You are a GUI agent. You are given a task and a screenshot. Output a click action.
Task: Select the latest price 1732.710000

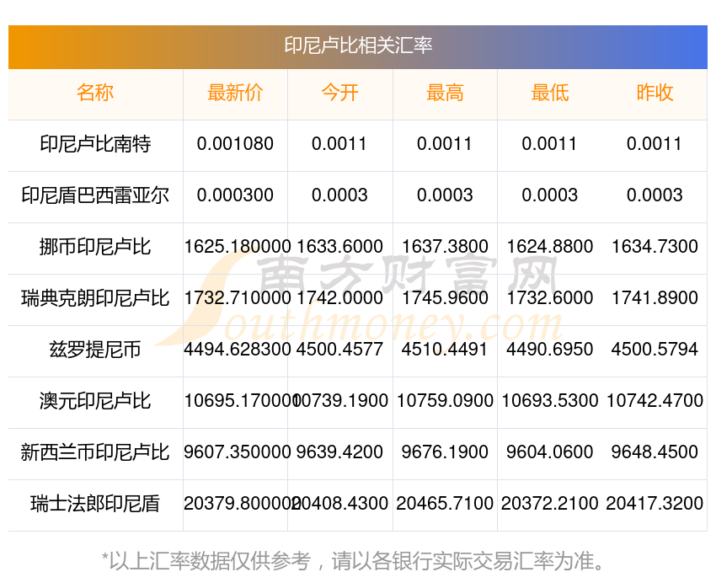tap(237, 298)
